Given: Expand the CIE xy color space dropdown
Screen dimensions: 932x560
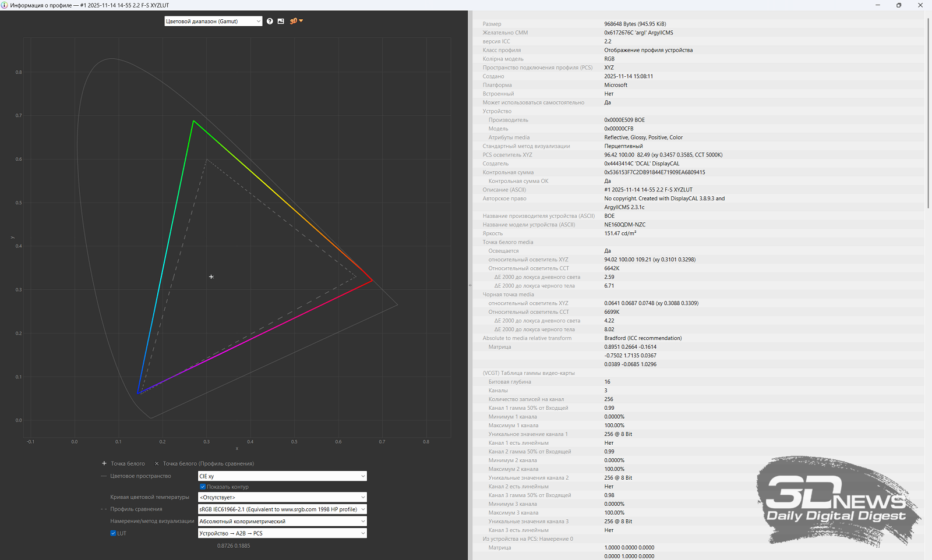Looking at the screenshot, I should pyautogui.click(x=282, y=476).
